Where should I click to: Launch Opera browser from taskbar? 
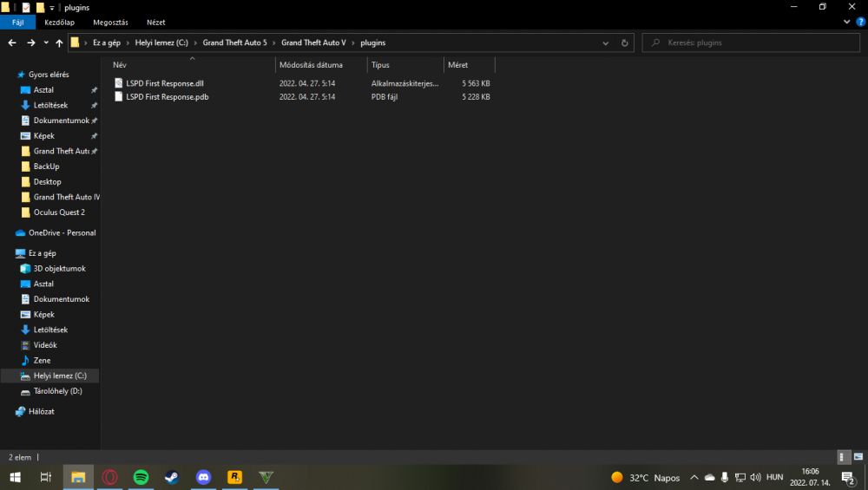pyautogui.click(x=109, y=477)
